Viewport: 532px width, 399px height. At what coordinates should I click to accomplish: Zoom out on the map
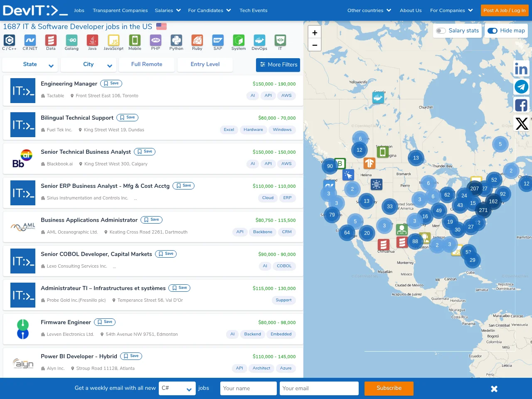(x=315, y=45)
